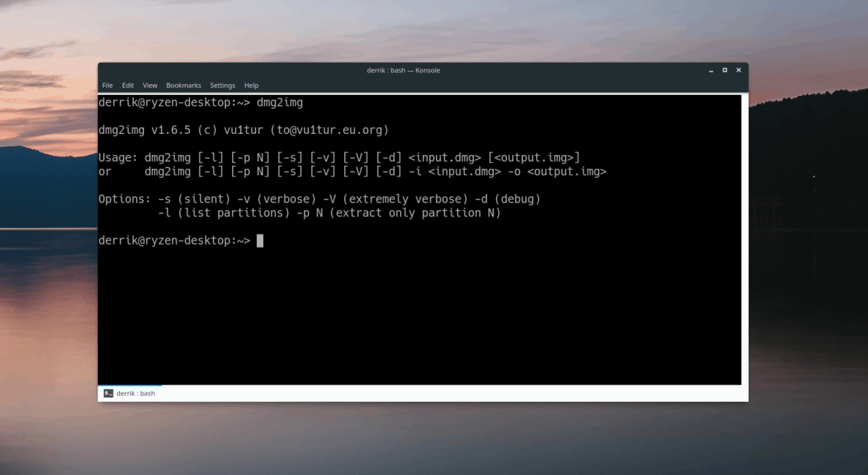Open the View menu
The width and height of the screenshot is (868, 475).
click(x=150, y=85)
